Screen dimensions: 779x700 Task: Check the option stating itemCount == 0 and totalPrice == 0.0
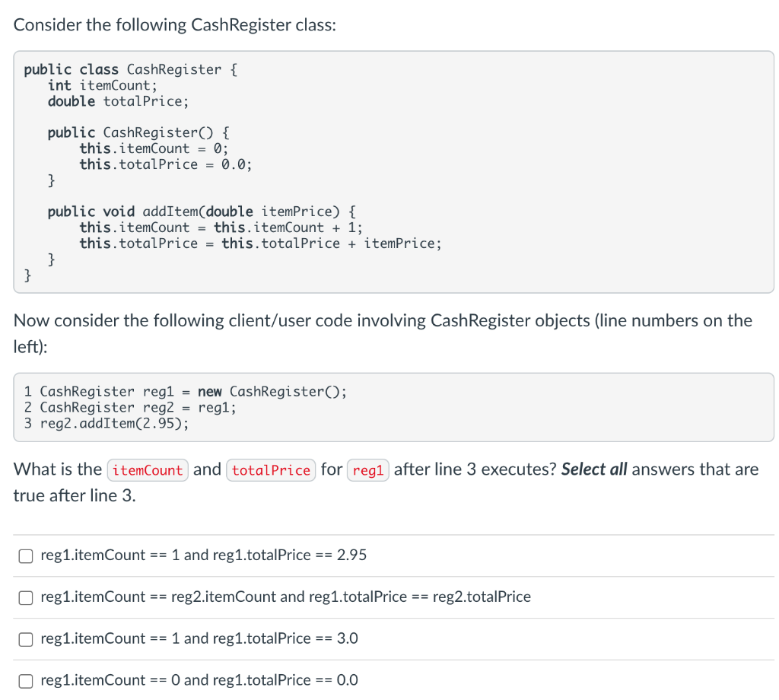coord(25,680)
